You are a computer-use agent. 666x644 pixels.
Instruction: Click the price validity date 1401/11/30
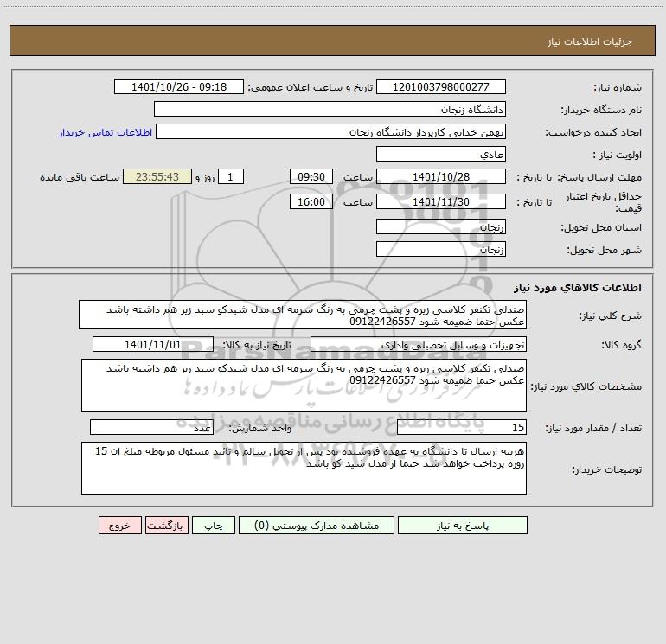coord(441,201)
